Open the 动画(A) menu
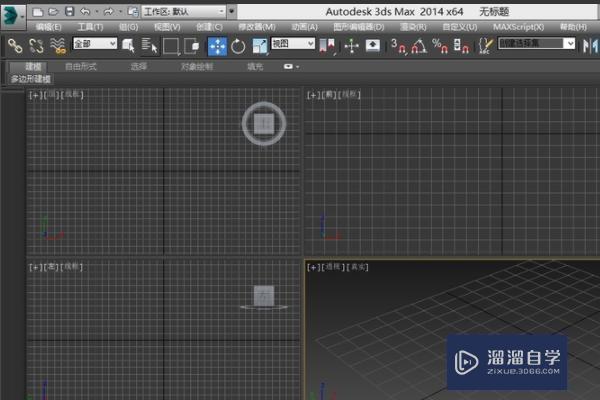600x400 pixels. pyautogui.click(x=305, y=27)
